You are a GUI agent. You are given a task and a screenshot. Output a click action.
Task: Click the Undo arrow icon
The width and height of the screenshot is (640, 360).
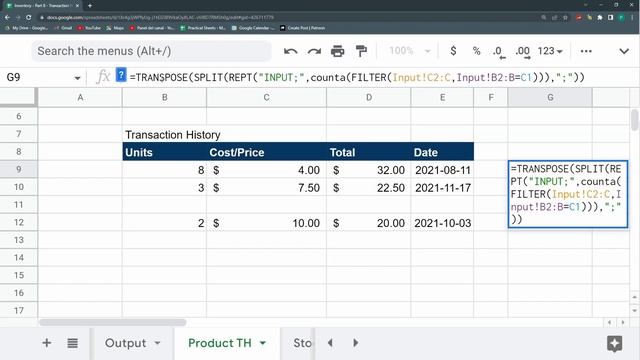point(290,51)
